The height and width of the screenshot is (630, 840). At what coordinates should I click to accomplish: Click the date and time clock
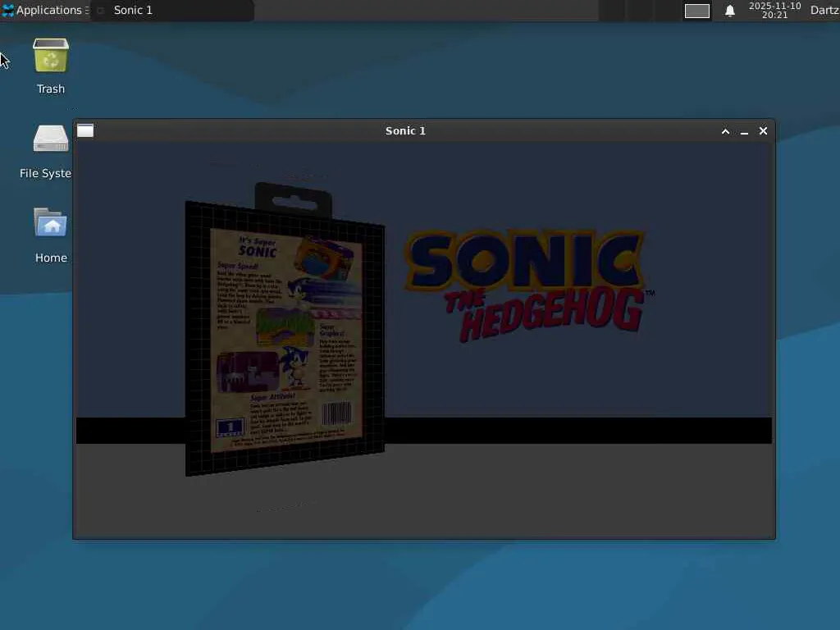coord(774,10)
